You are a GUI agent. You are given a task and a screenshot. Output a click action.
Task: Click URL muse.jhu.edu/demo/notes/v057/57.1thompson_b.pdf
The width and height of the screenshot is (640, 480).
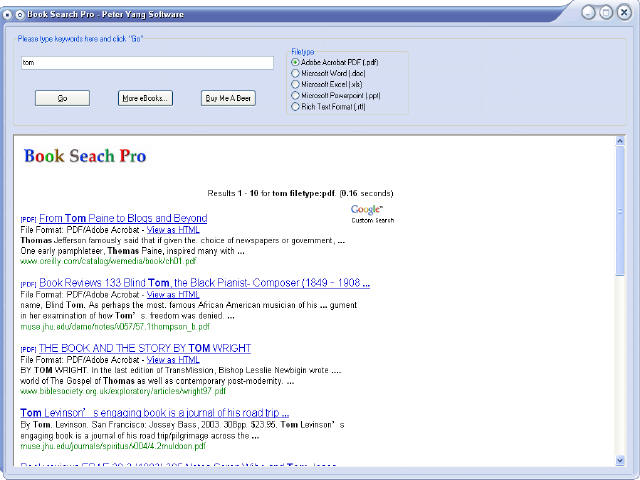(115, 327)
